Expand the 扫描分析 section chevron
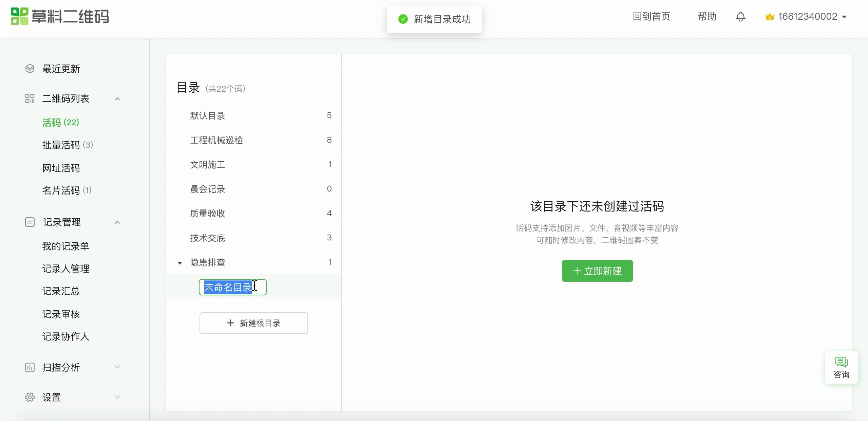 [117, 367]
